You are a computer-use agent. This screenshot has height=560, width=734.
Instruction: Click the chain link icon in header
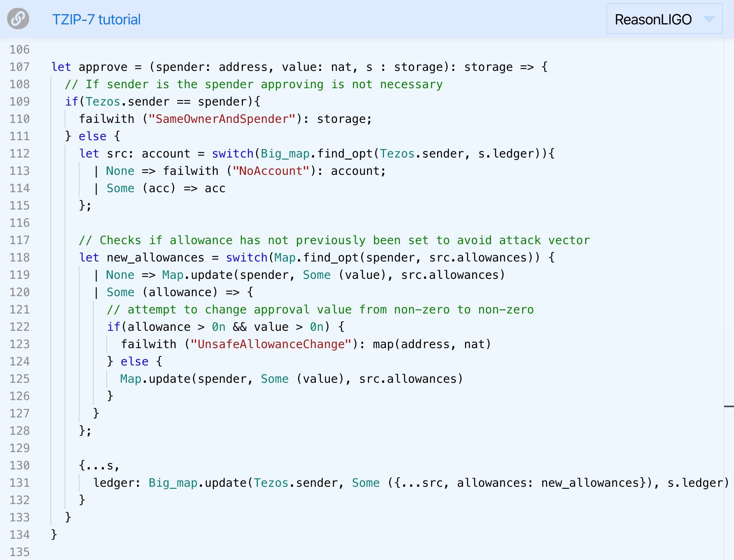click(x=18, y=19)
